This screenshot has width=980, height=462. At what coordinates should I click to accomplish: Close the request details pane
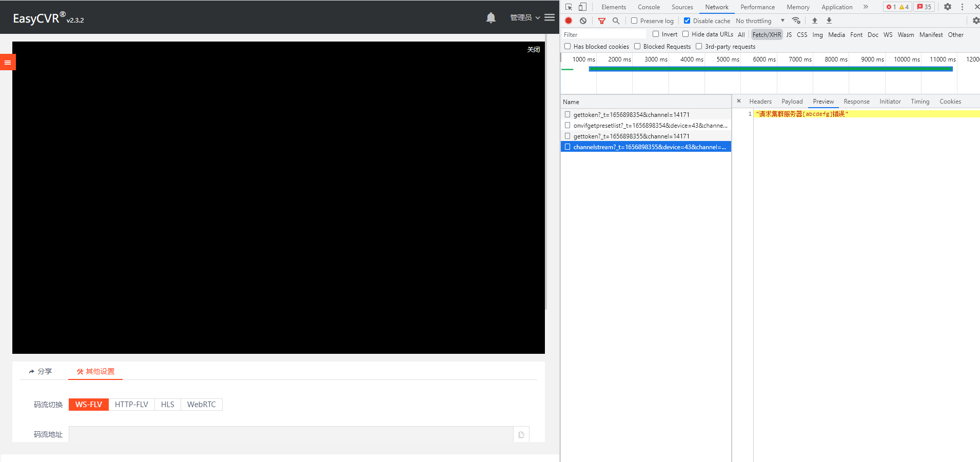point(739,101)
